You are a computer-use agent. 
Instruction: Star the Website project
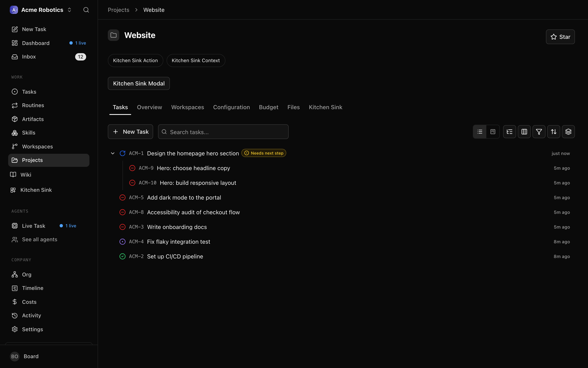pos(560,37)
